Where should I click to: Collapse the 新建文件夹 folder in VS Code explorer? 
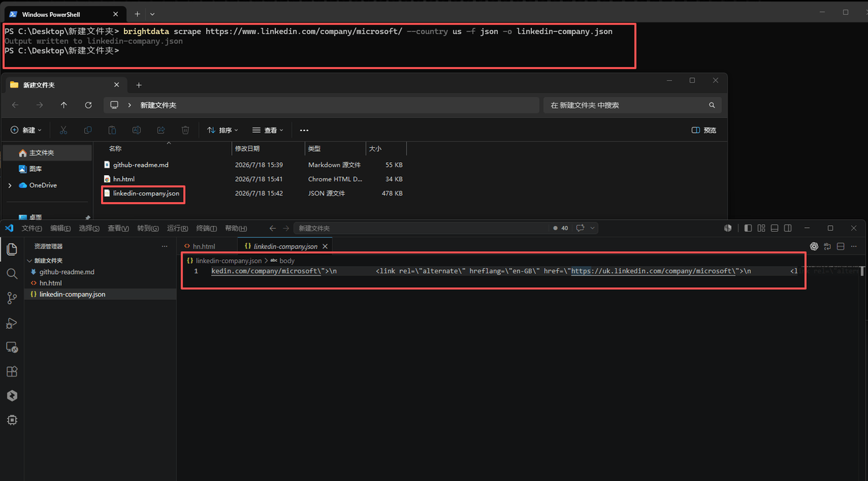[30, 261]
